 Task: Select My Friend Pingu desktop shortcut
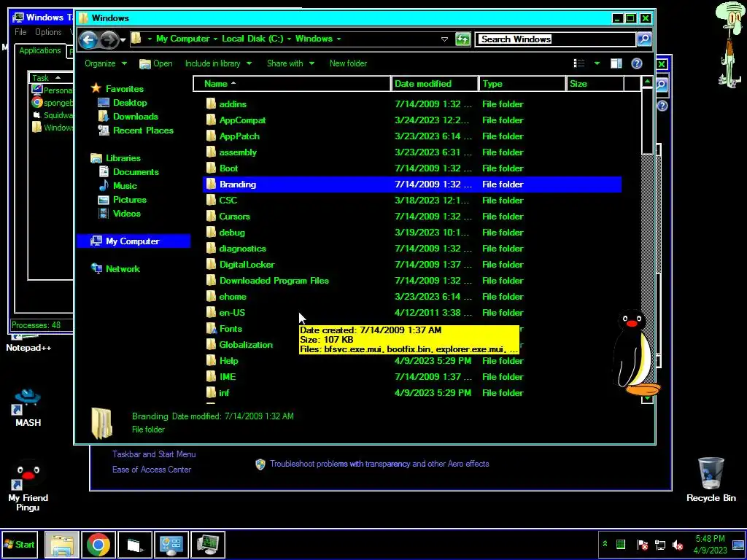tap(28, 486)
